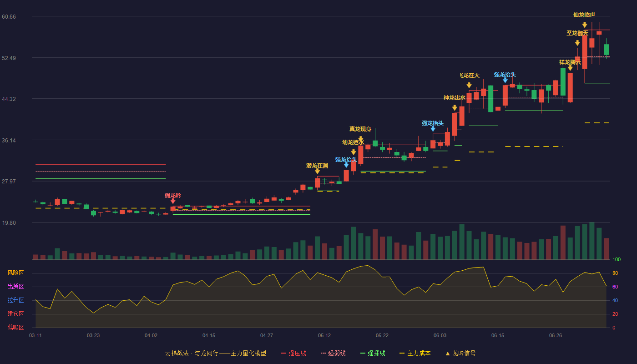
Task: Click the 27.97 price axis label
Action: point(9,182)
